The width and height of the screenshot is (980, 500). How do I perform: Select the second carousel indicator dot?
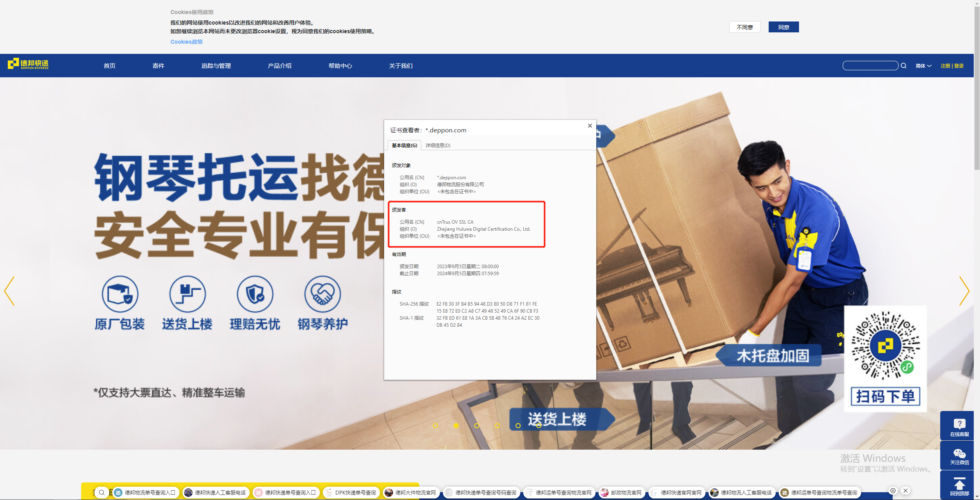pos(456,426)
